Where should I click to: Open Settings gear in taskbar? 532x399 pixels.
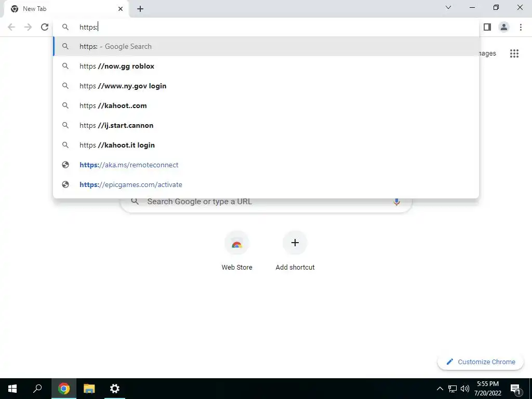[x=115, y=389]
